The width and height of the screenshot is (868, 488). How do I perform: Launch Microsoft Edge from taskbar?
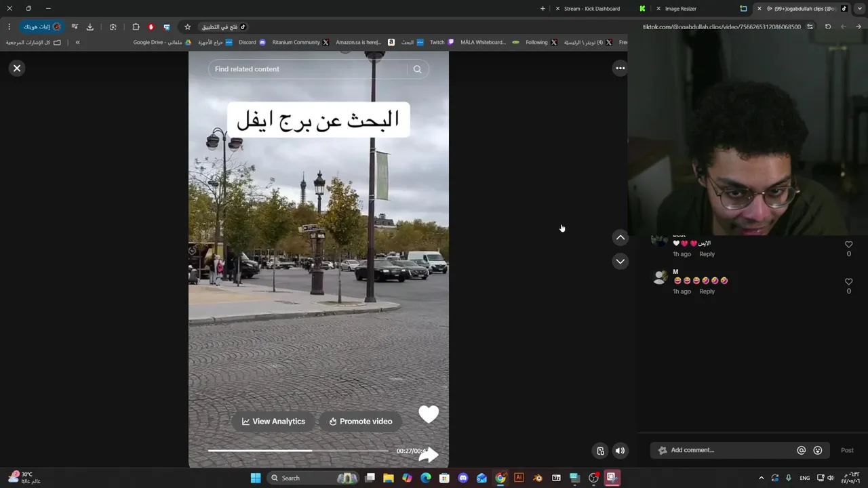click(426, 478)
